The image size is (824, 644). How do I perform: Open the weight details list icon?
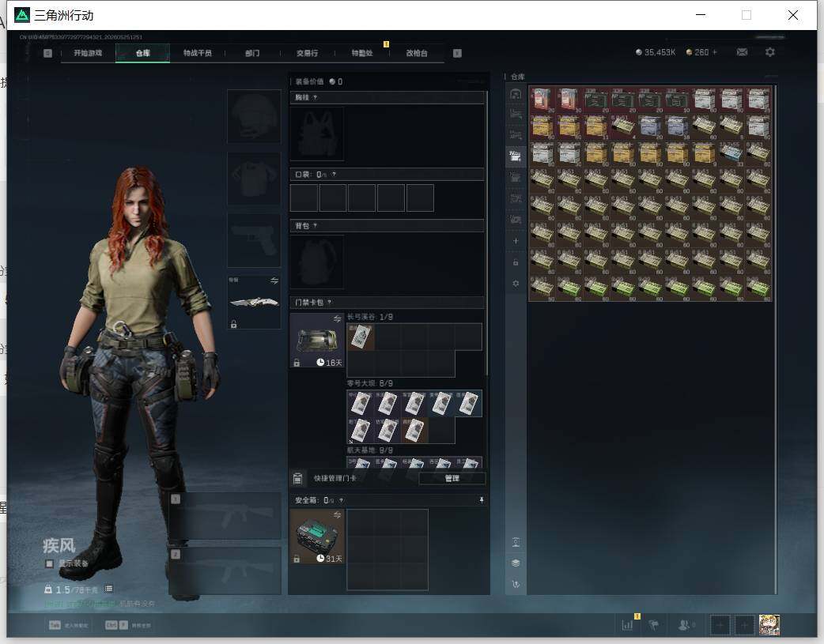(108, 589)
